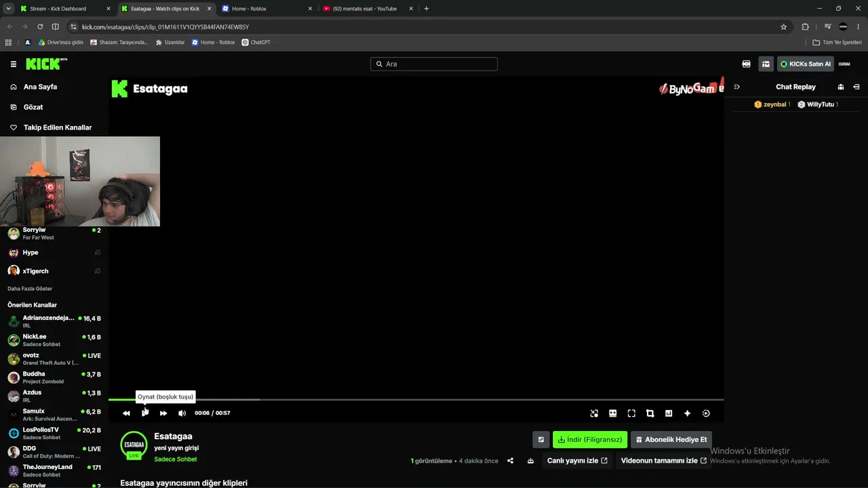Screen dimensions: 868x488
Task: Open the Chrome tab search dropdown
Action: pos(7,9)
